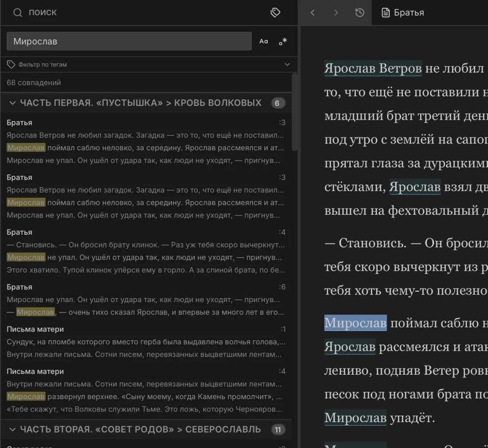
Task: Click the line «Этого хватило. Тупой клинок»
Action: click(x=146, y=270)
